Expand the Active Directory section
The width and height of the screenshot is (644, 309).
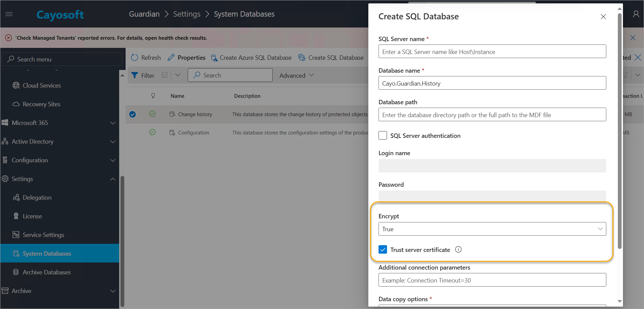coord(113,142)
